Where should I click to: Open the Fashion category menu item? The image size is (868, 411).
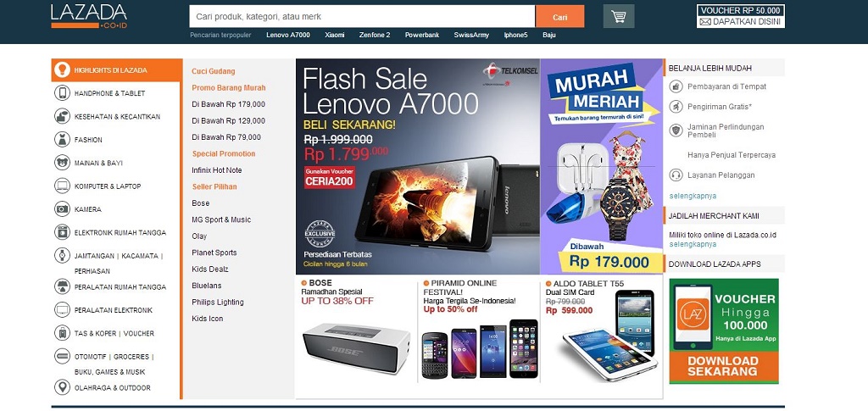(x=88, y=140)
